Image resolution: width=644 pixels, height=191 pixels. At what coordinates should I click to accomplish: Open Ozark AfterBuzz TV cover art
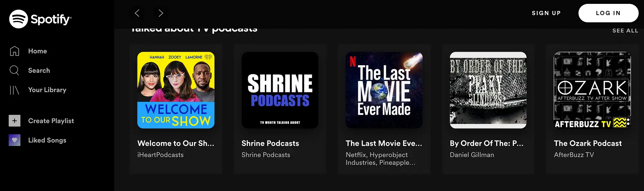(x=592, y=90)
